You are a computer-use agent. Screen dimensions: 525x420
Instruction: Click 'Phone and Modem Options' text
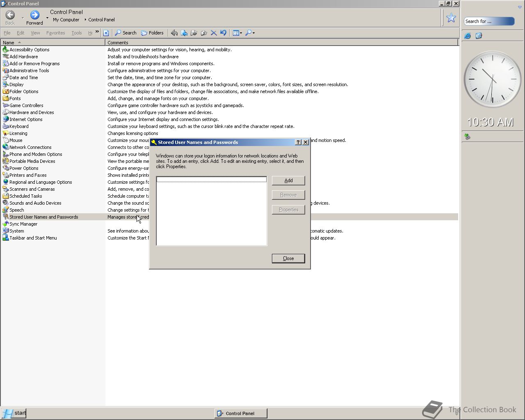click(x=36, y=154)
